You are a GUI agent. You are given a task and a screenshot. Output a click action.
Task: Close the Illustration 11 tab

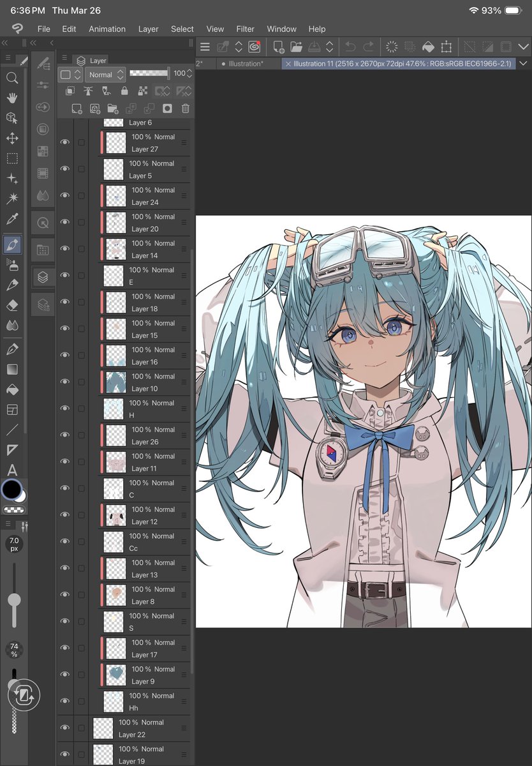[x=288, y=64]
